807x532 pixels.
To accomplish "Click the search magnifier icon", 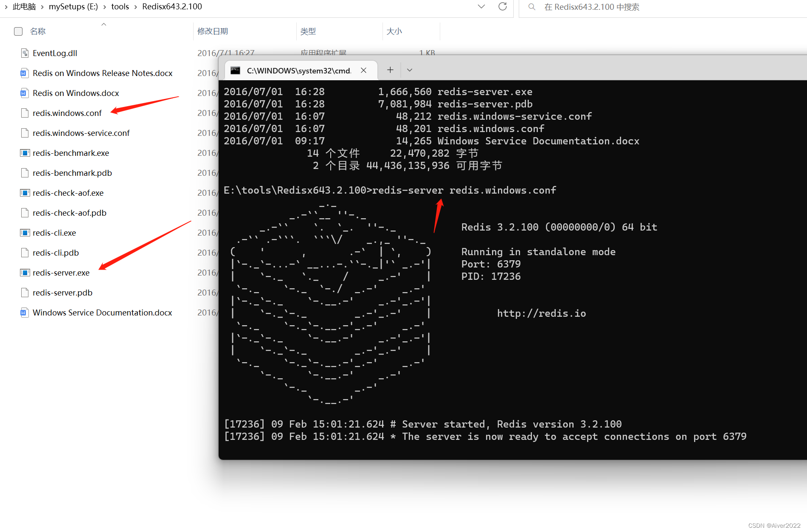I will [x=531, y=7].
